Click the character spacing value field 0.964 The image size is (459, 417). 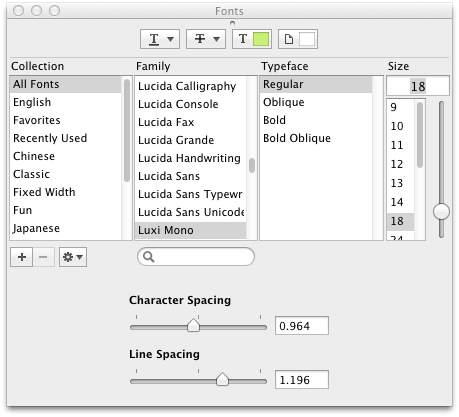(x=302, y=326)
